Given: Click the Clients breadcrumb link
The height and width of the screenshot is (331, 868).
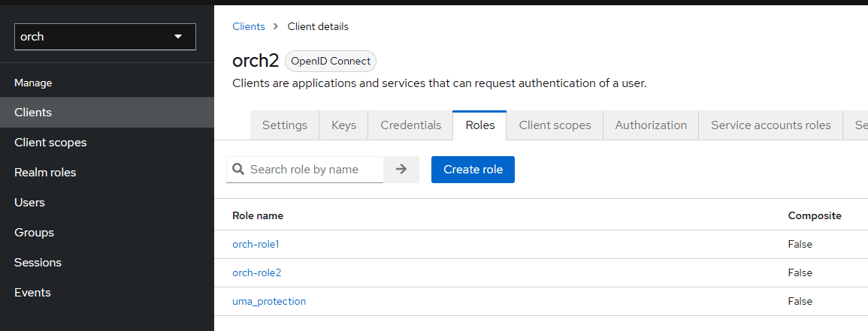Looking at the screenshot, I should pos(249,26).
